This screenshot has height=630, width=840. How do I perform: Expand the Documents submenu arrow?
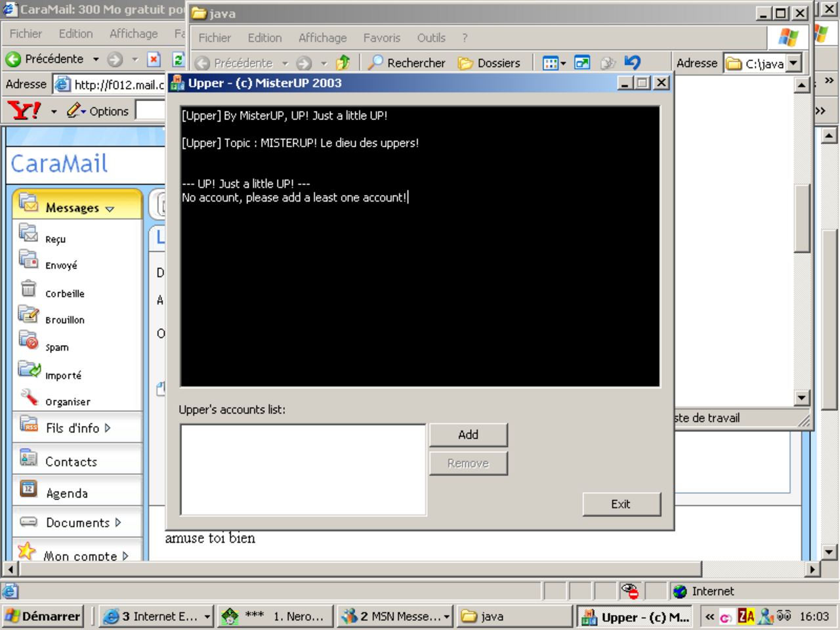coord(118,522)
